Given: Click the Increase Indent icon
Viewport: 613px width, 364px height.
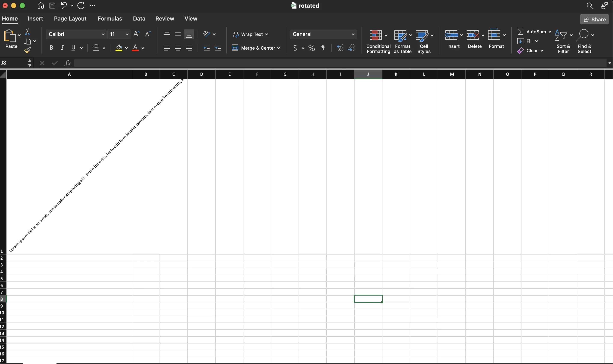Looking at the screenshot, I should click(x=218, y=48).
